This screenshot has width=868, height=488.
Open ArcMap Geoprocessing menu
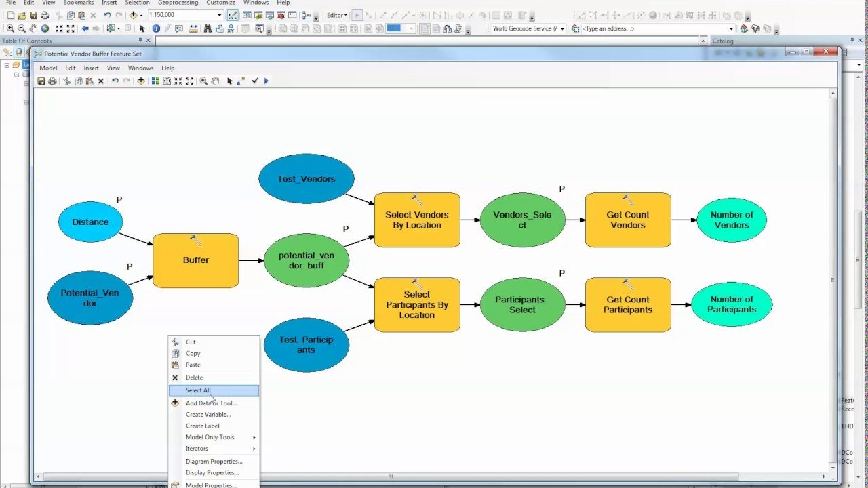click(178, 3)
